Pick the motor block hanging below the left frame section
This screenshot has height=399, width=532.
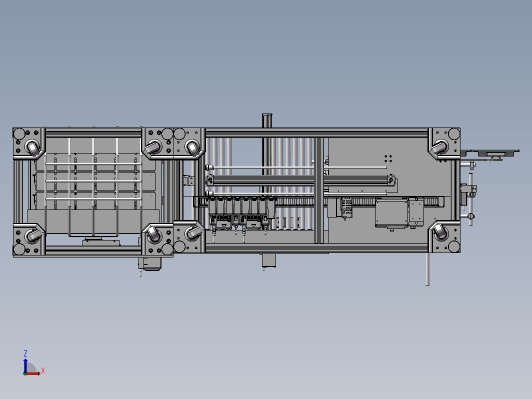(149, 263)
